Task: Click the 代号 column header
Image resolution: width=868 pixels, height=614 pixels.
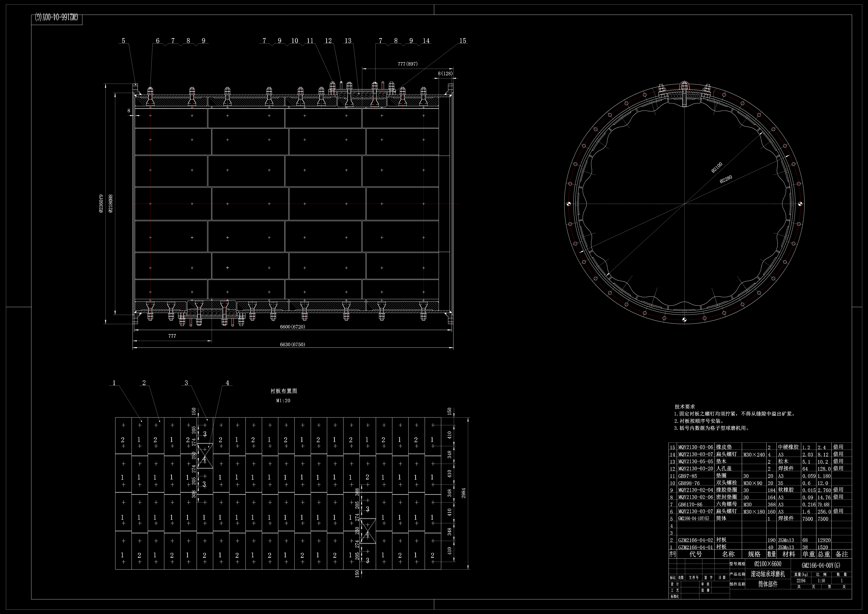Action: (x=696, y=554)
